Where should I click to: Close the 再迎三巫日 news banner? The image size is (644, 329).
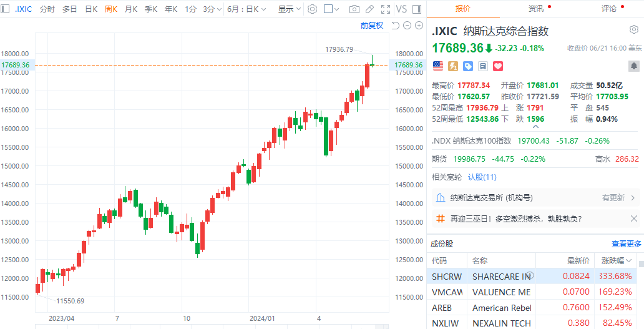click(634, 219)
